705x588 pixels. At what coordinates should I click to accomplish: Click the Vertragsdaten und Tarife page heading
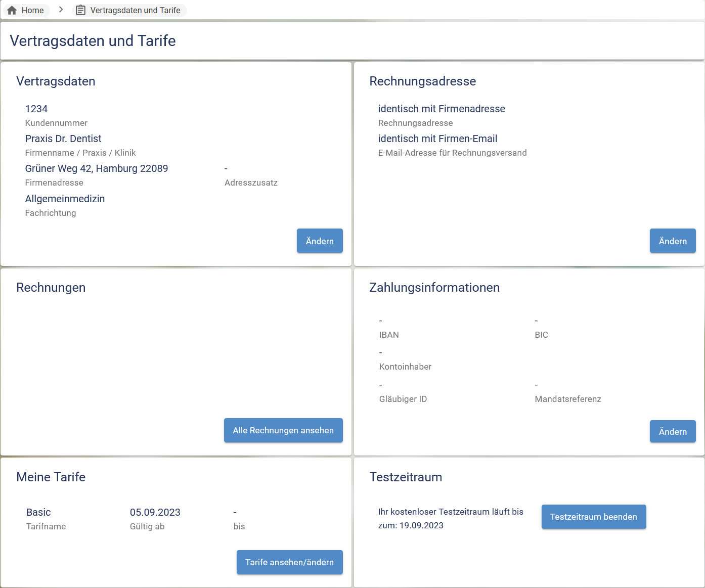point(93,41)
